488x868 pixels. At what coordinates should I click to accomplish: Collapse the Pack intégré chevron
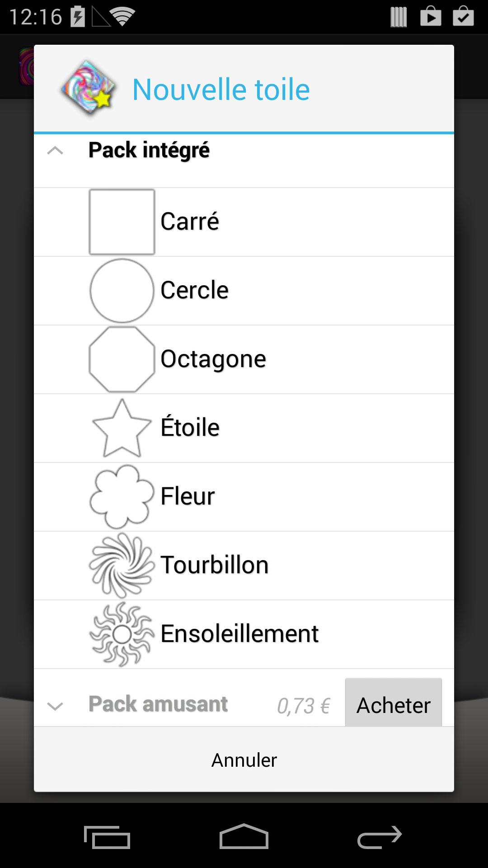[x=55, y=151]
